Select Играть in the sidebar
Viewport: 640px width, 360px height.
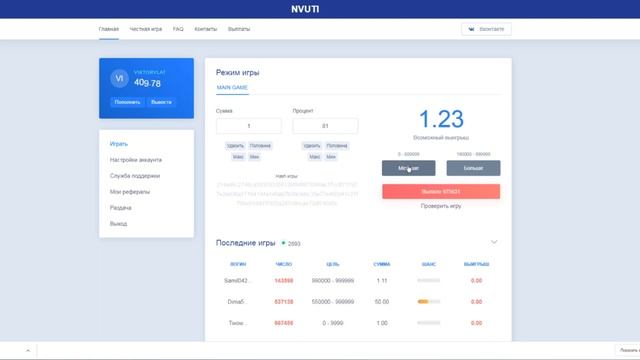pyautogui.click(x=119, y=144)
